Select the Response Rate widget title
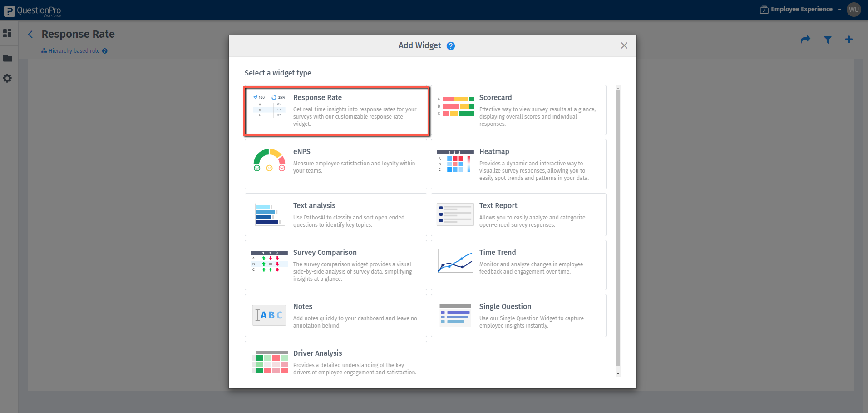The image size is (868, 413). pos(317,98)
